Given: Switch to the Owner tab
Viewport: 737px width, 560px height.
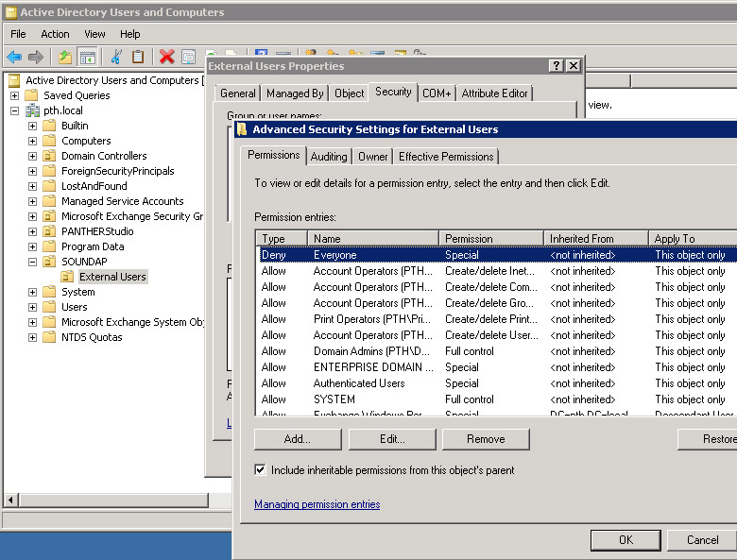Looking at the screenshot, I should coord(372,157).
